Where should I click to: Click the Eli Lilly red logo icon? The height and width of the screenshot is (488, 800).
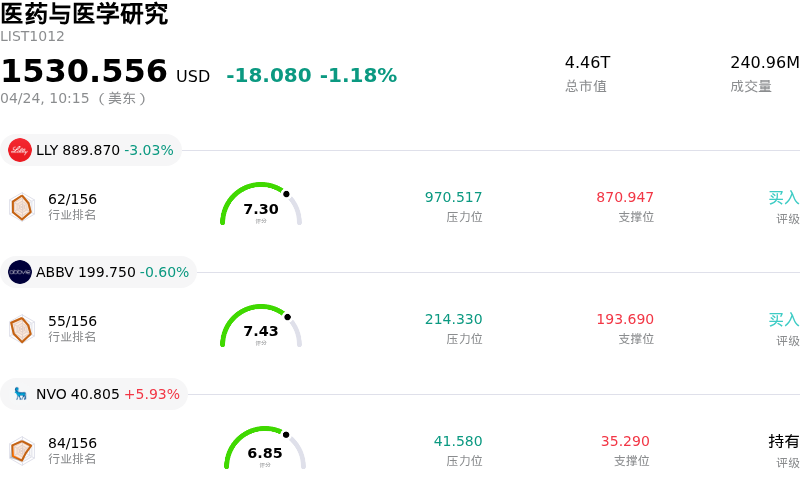pyautogui.click(x=20, y=150)
